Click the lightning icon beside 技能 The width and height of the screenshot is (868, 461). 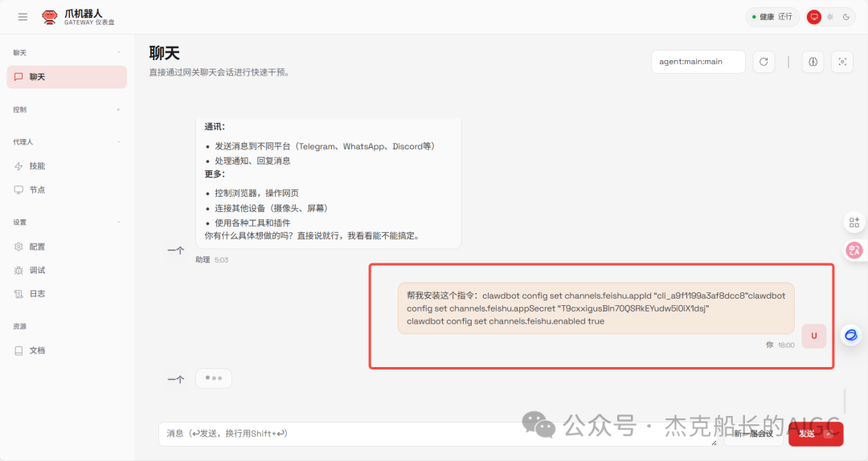[18, 166]
